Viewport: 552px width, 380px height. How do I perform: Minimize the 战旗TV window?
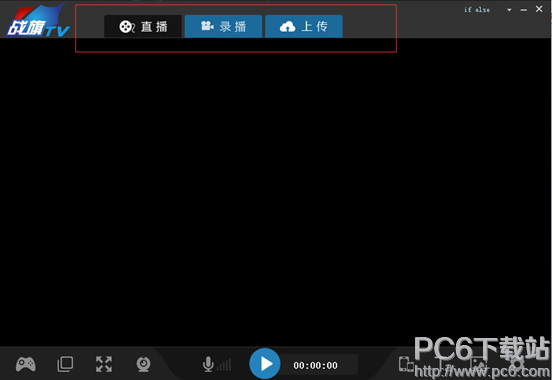[x=524, y=10]
